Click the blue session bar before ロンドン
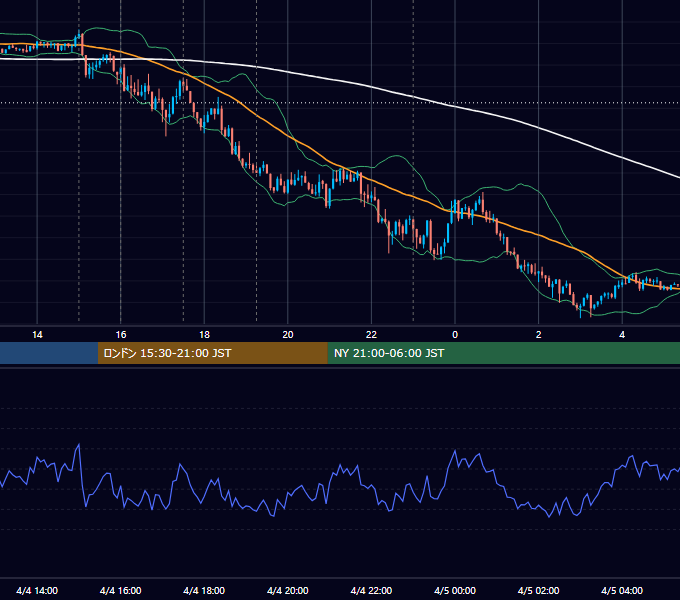Screen dimensions: 680x600 [49, 353]
